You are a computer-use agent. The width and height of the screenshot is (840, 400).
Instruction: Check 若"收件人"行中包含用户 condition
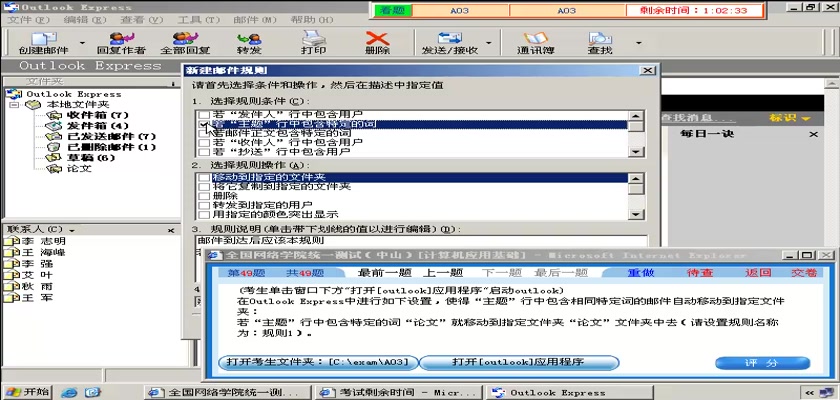pos(203,143)
